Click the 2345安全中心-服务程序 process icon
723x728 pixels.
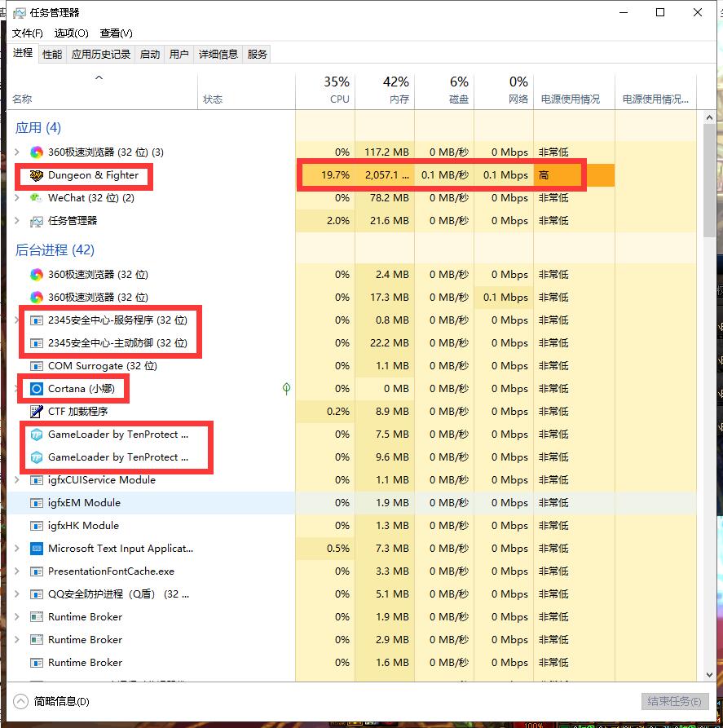(36, 320)
